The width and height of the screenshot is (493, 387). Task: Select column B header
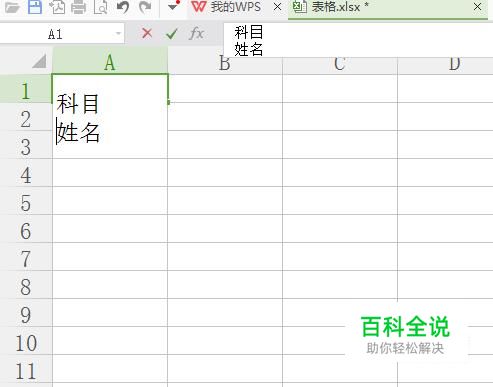click(x=225, y=64)
